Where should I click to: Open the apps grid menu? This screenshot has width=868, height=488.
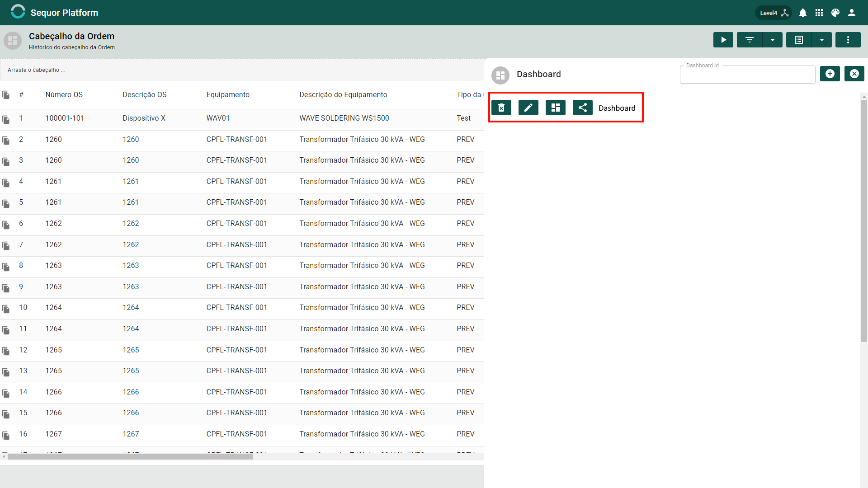click(x=819, y=13)
